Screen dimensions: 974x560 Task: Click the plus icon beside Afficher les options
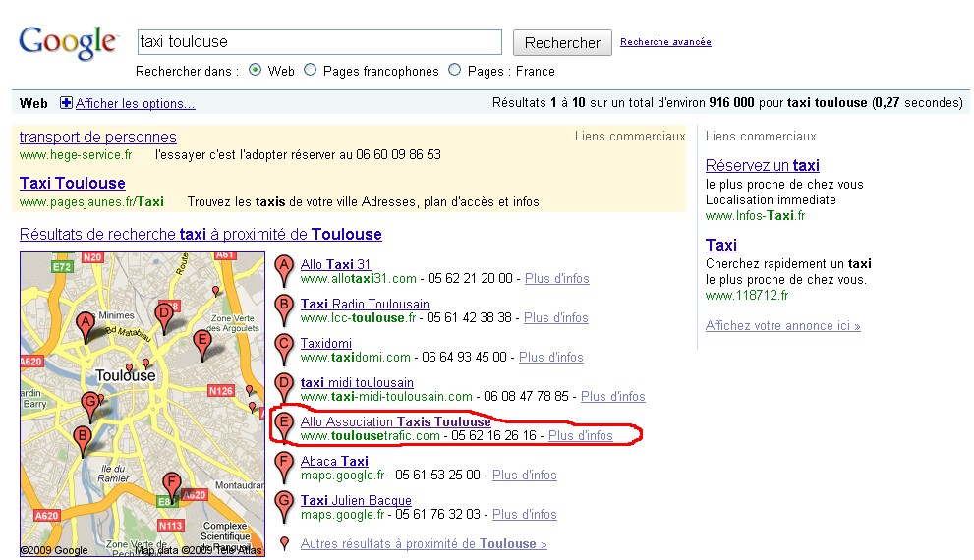click(x=66, y=103)
